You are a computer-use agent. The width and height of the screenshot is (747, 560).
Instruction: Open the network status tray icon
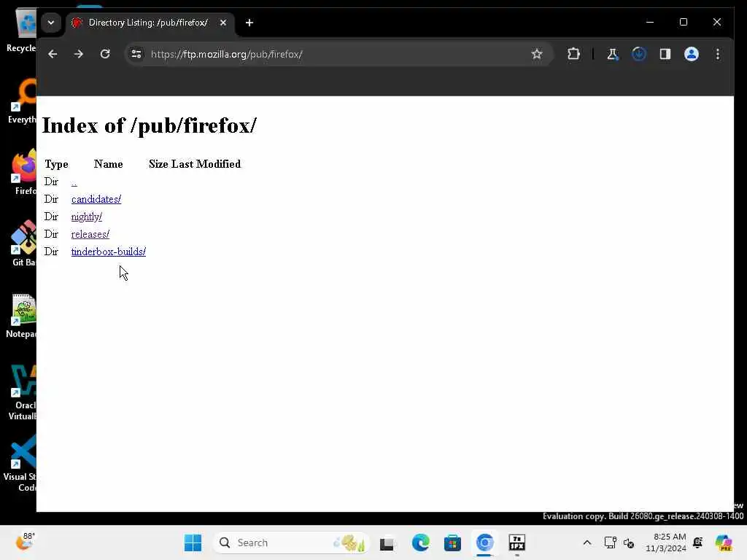[x=610, y=542]
